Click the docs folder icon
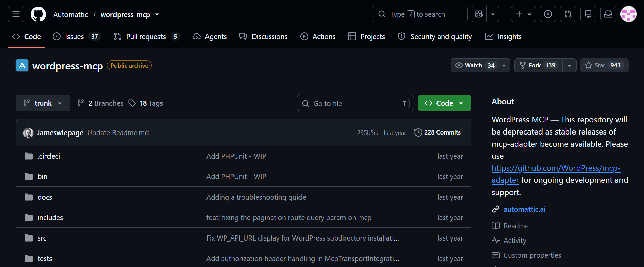 pyautogui.click(x=29, y=197)
